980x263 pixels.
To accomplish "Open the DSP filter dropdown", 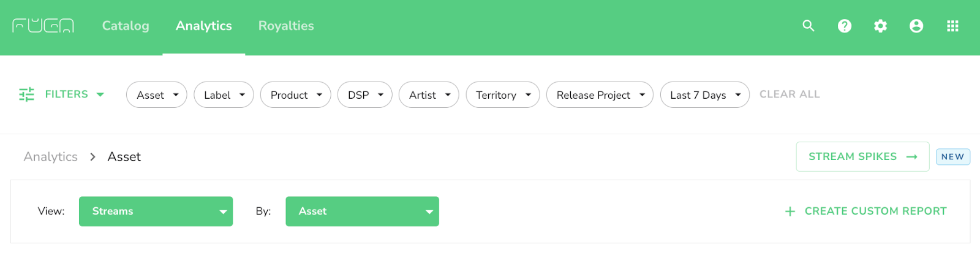I will click(365, 95).
